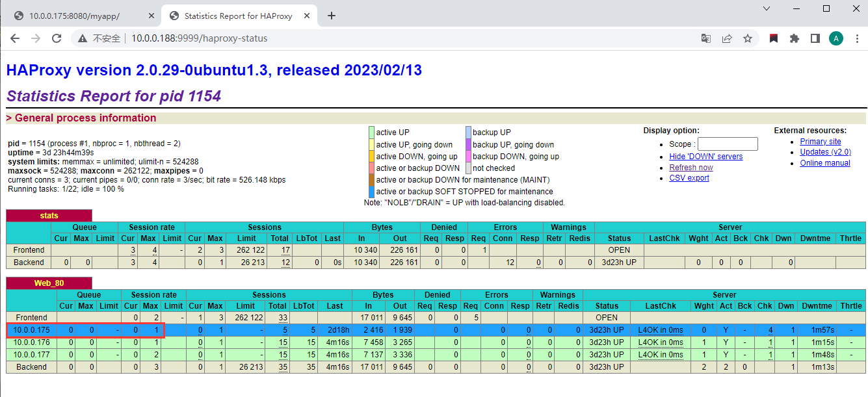Open the Updates (v2.0) link
The image size is (868, 397).
coord(826,152)
